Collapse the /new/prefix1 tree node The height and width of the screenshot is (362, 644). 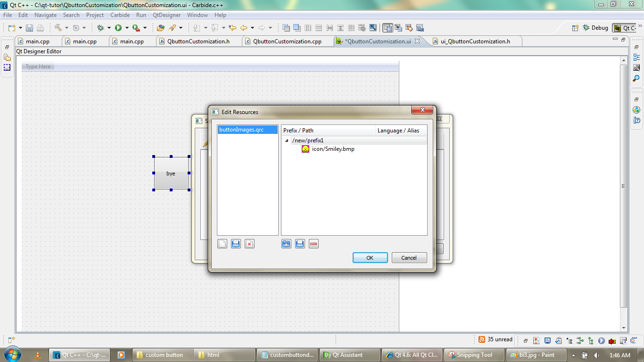[286, 140]
